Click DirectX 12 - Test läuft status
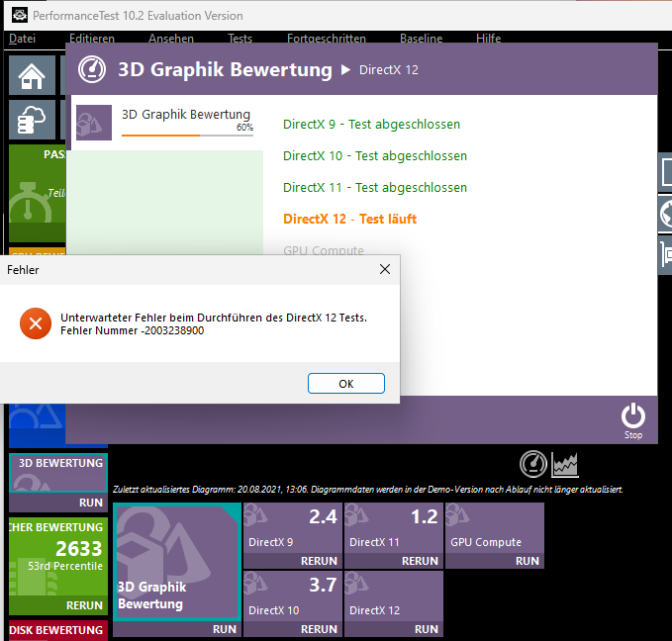The height and width of the screenshot is (641, 672). [349, 219]
